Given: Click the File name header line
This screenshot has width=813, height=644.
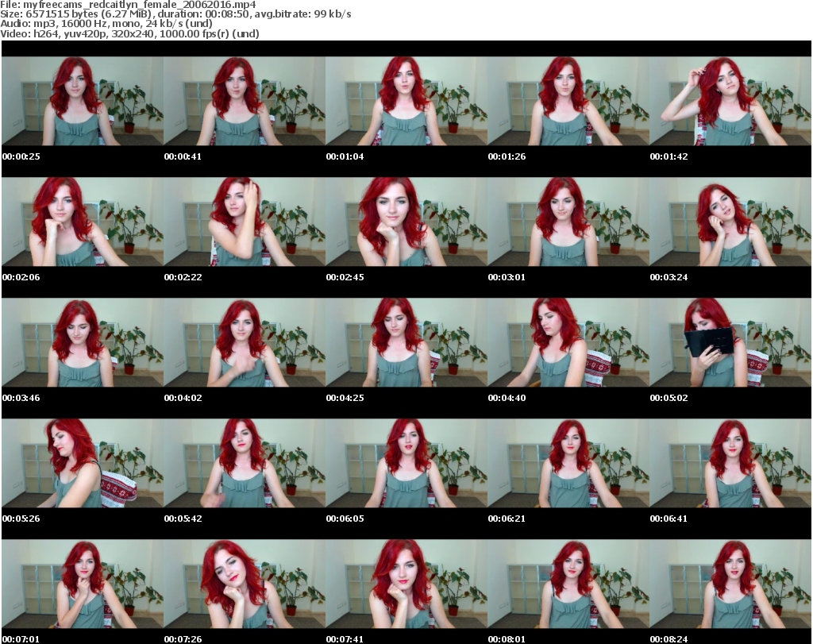Looking at the screenshot, I should [x=128, y=5].
